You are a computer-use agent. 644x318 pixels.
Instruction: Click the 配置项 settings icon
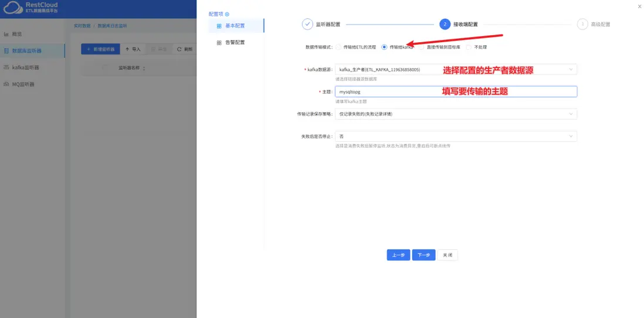pos(227,14)
